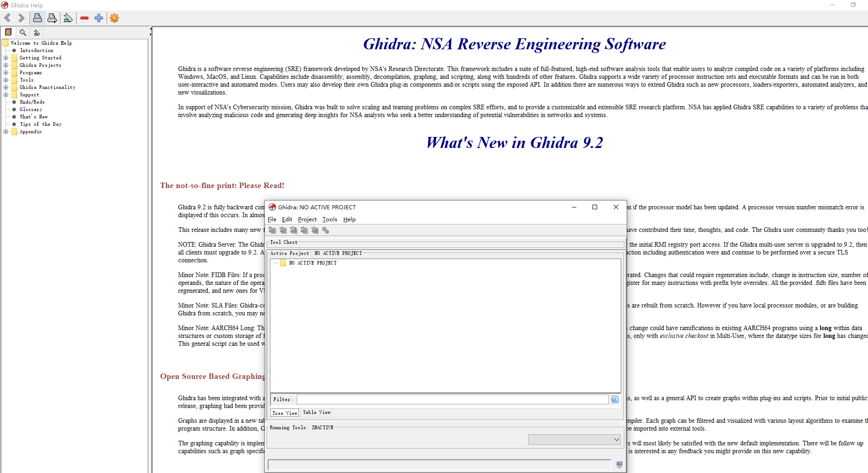
Task: Click third version control icon in Ghidra toolbar
Action: pyautogui.click(x=293, y=231)
